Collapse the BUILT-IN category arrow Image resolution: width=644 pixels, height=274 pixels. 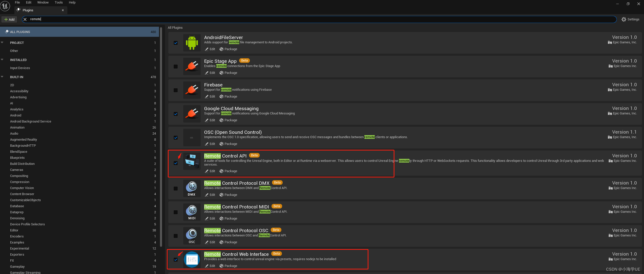point(2,77)
